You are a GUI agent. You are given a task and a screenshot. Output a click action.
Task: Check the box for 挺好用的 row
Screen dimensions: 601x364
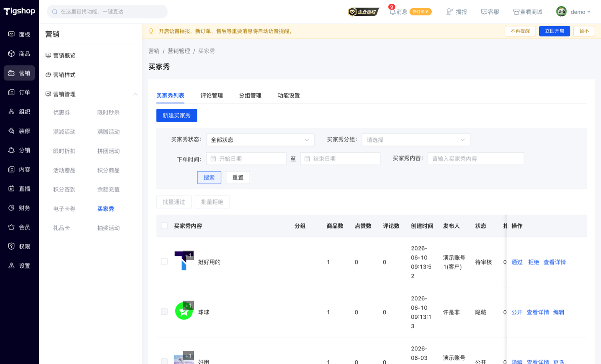[164, 262]
